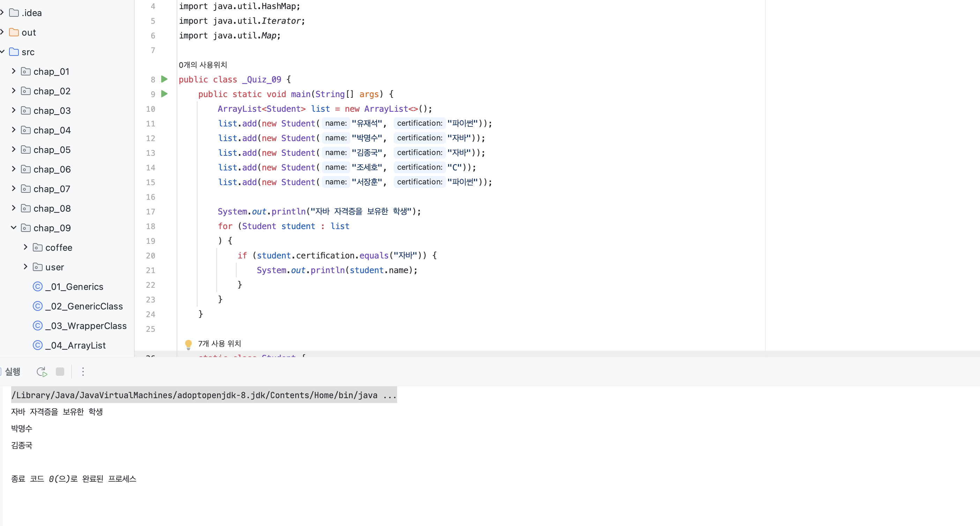This screenshot has width=980, height=526.
Task: Click the more options icon in run toolbar
Action: click(x=83, y=372)
